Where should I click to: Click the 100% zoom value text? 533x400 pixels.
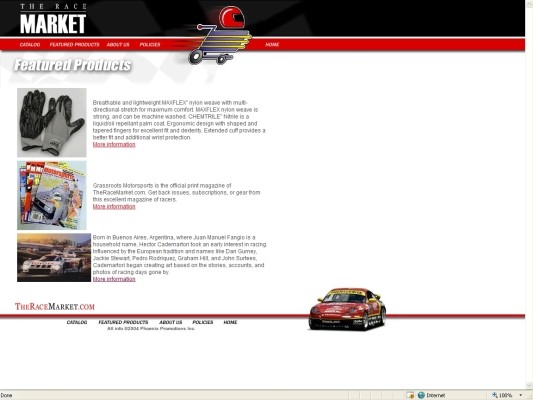(x=505, y=395)
